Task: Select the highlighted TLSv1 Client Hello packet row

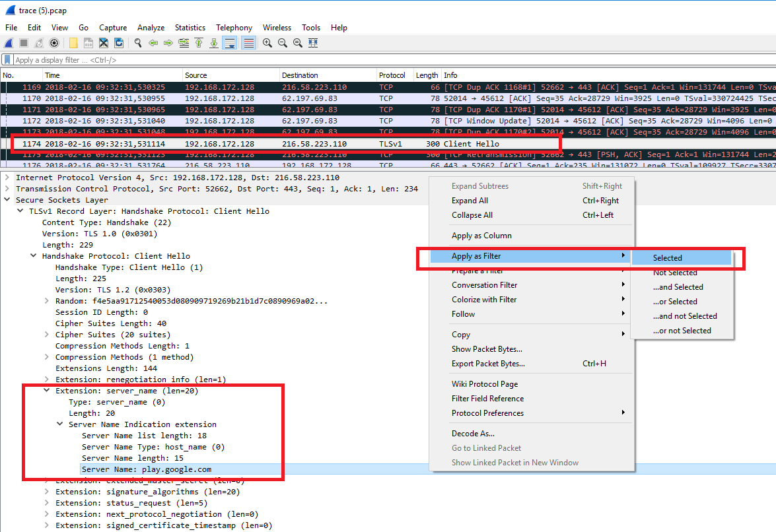Action: pos(264,143)
